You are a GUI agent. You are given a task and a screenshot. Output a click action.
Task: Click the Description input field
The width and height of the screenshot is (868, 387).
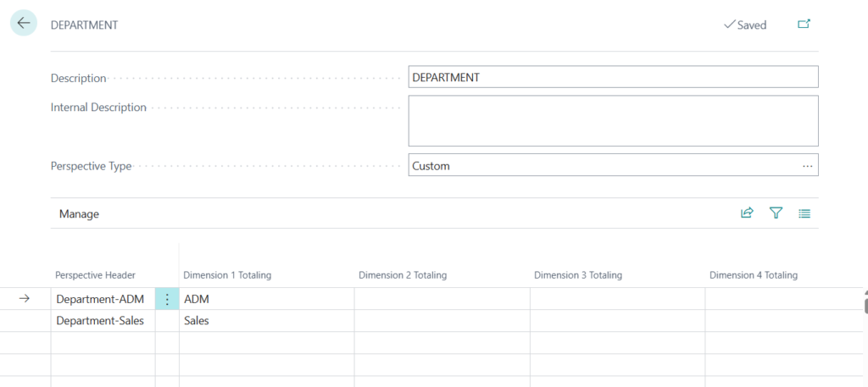pos(612,77)
